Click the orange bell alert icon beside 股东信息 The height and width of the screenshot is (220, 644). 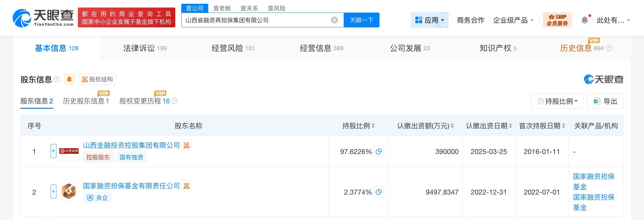(69, 79)
